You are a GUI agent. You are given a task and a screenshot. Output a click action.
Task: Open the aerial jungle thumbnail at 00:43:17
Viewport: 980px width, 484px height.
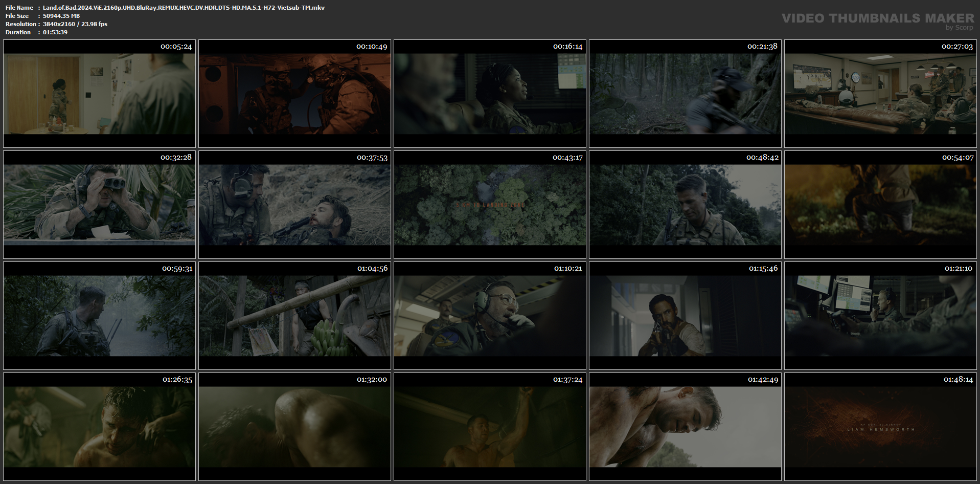490,205
